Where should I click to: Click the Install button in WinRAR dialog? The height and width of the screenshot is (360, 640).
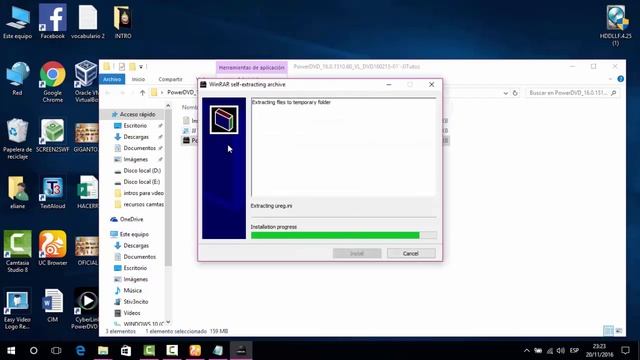tap(357, 253)
